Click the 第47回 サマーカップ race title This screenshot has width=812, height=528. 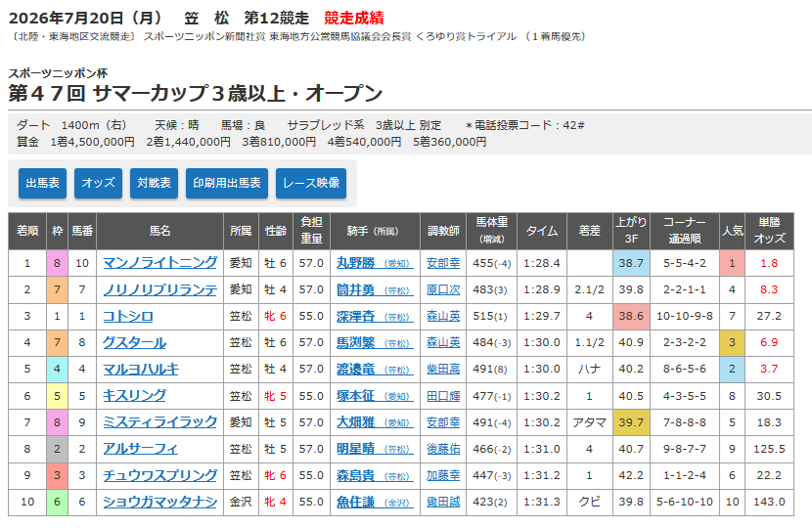[196, 93]
